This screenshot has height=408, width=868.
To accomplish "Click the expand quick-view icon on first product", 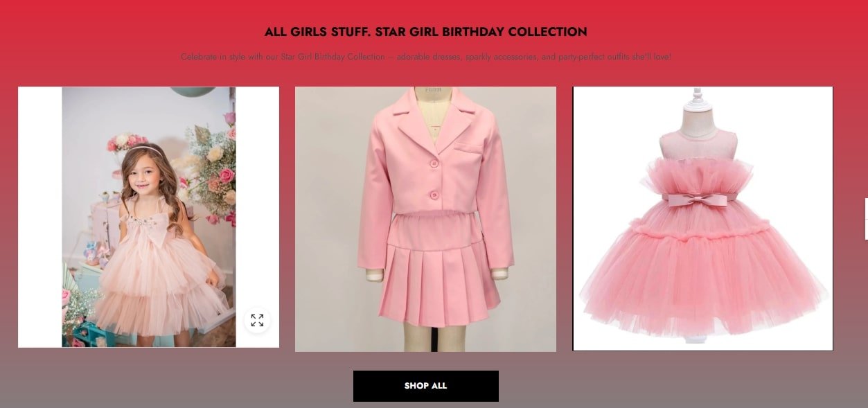I will (x=257, y=320).
